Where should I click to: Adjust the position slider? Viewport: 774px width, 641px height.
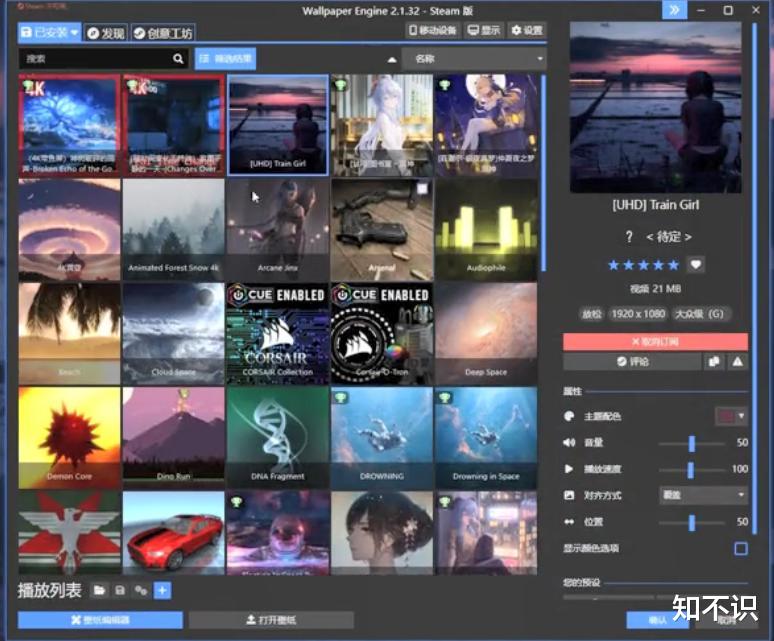(692, 523)
